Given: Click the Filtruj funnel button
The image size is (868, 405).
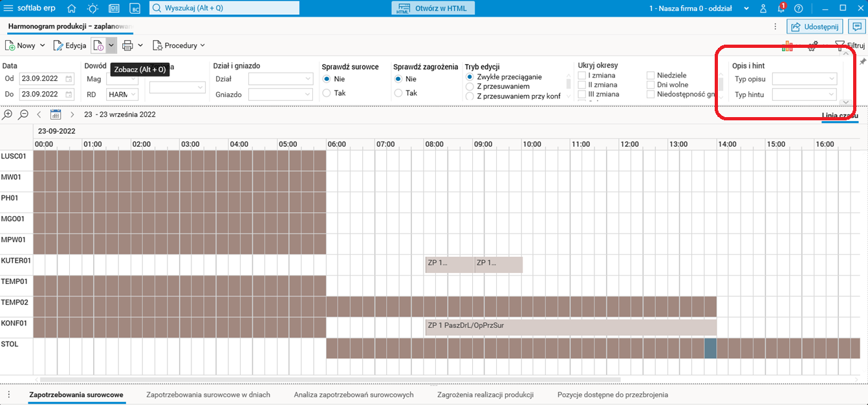Looking at the screenshot, I should 849,45.
